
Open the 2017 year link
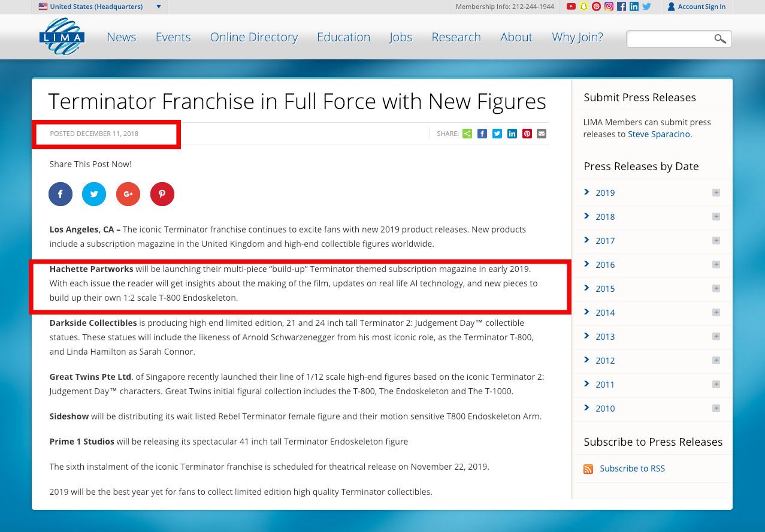tap(605, 241)
